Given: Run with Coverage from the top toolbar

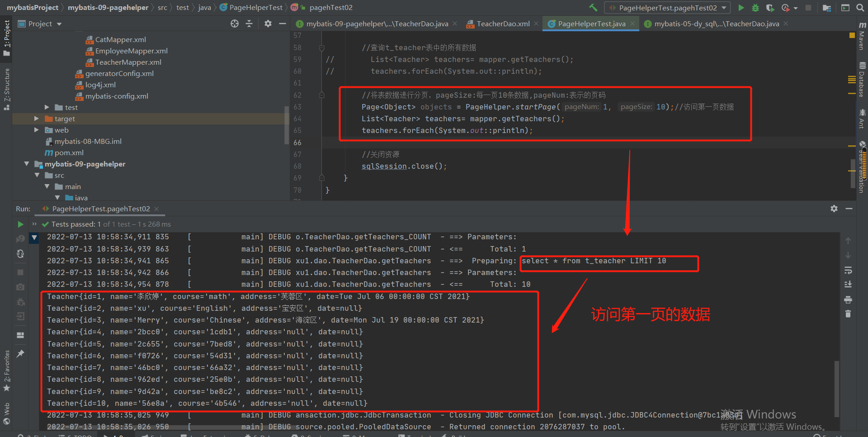Looking at the screenshot, I should [x=770, y=8].
